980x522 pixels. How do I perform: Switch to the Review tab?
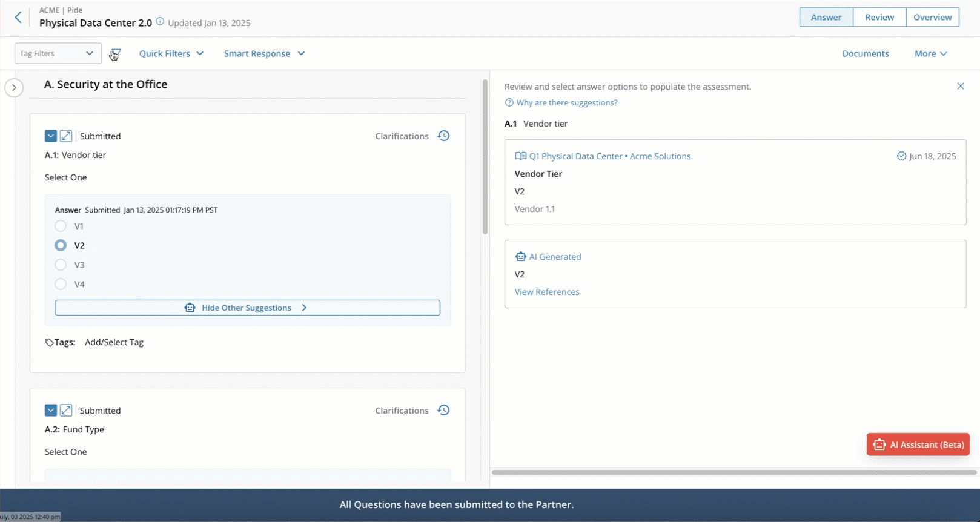[879, 17]
